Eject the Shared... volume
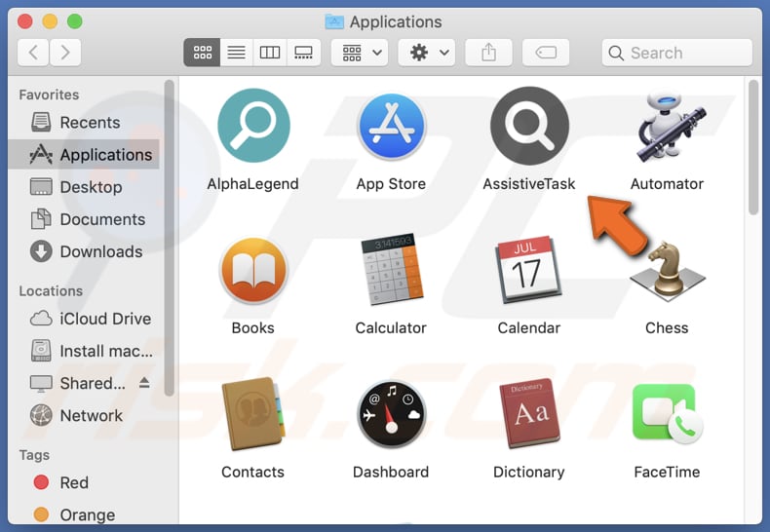Screen dimensions: 770x532 pos(144,382)
